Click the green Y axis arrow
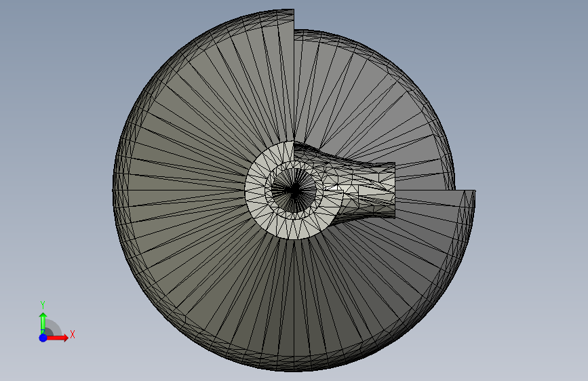 click(x=43, y=323)
